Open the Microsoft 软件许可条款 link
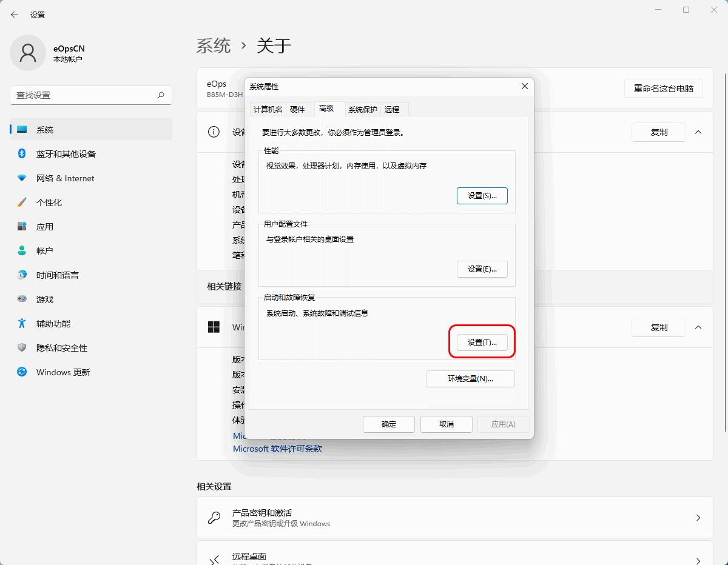This screenshot has height=565, width=728. (x=277, y=449)
